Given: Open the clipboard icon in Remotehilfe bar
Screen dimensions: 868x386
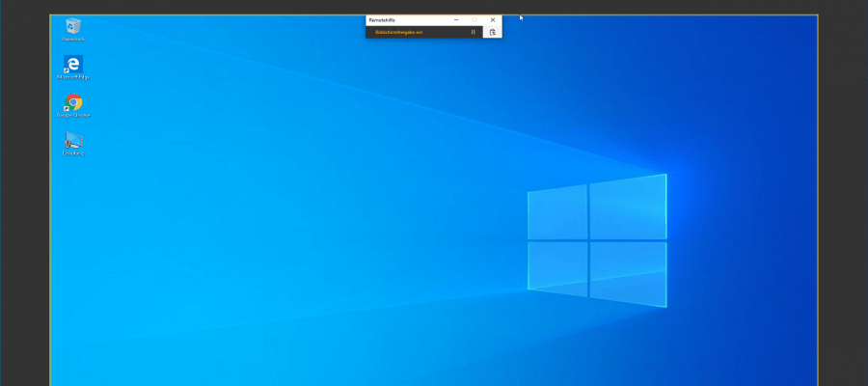Looking at the screenshot, I should [492, 32].
